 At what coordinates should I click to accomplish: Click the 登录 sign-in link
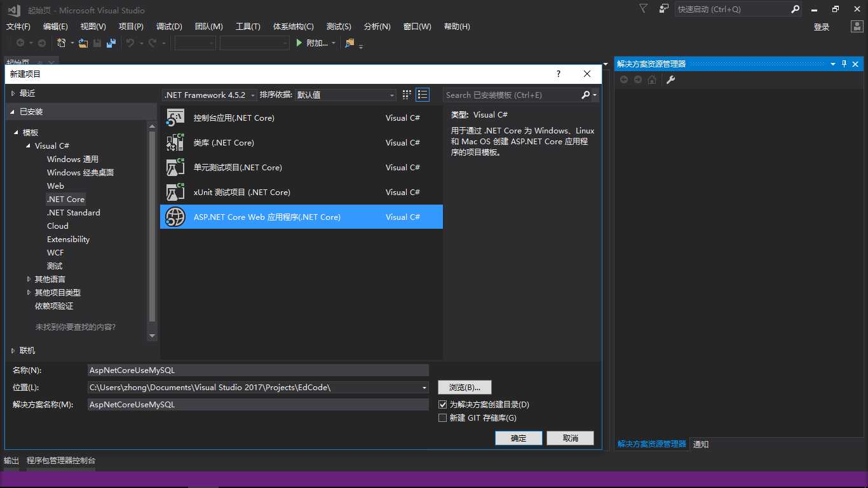[x=822, y=27]
